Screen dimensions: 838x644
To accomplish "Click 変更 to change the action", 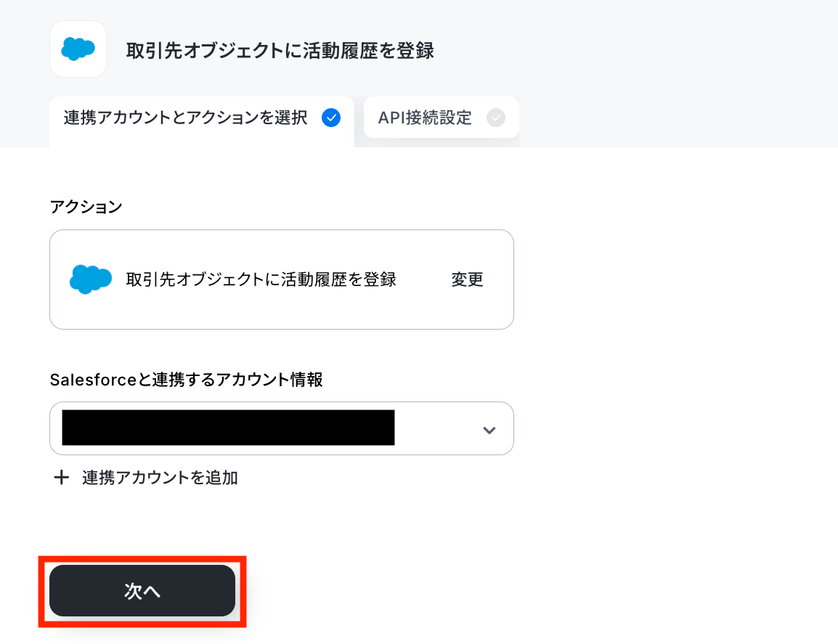I will 467,280.
